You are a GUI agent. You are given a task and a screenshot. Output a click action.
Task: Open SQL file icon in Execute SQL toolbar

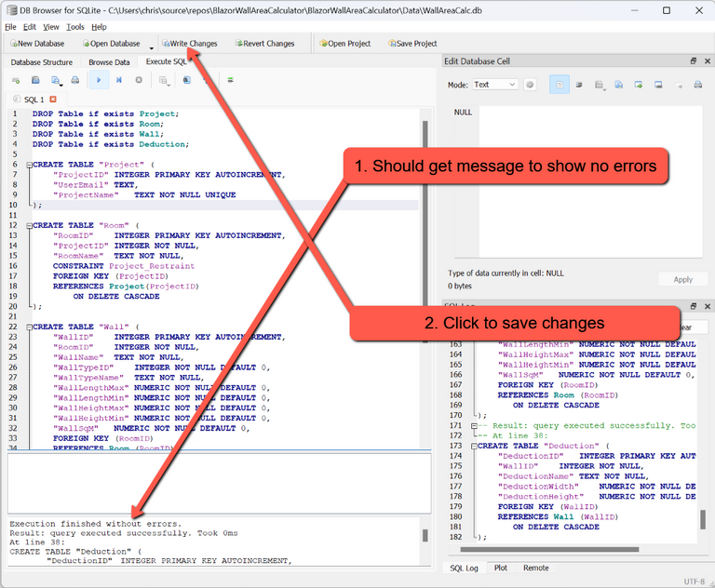(x=35, y=80)
